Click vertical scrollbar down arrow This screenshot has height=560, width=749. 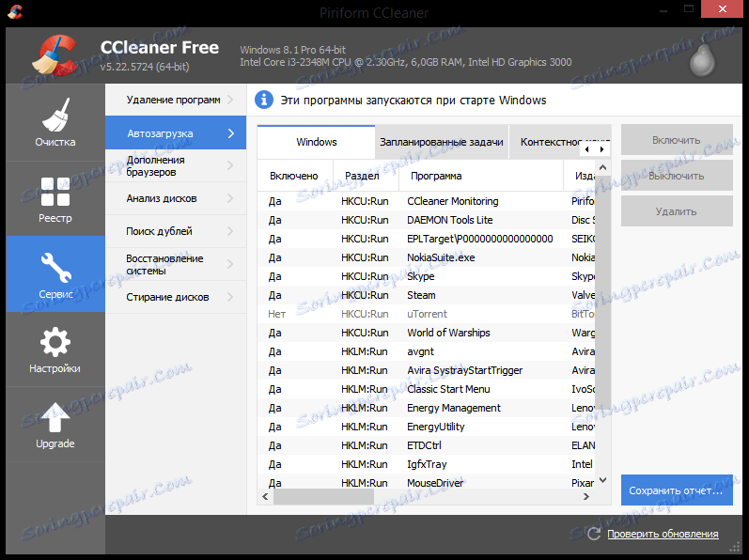pos(602,480)
